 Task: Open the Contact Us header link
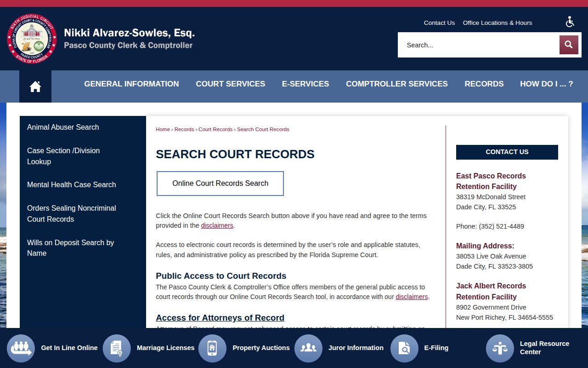(439, 23)
